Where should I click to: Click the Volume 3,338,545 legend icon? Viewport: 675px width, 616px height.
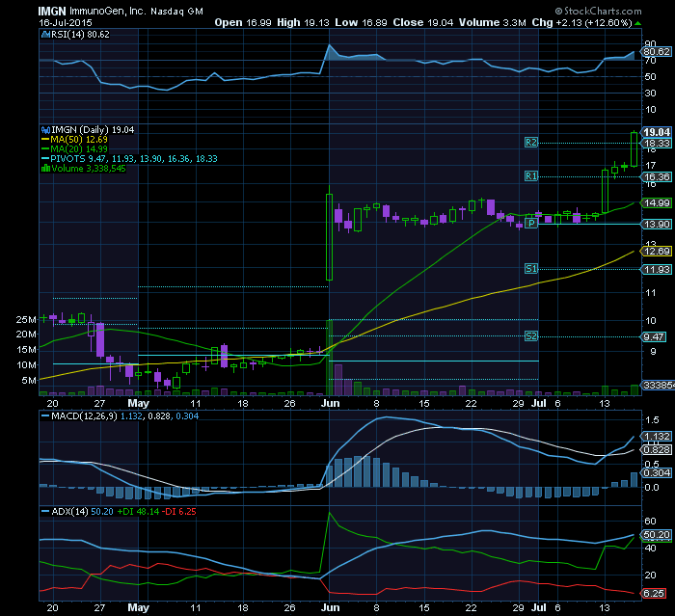(45, 168)
